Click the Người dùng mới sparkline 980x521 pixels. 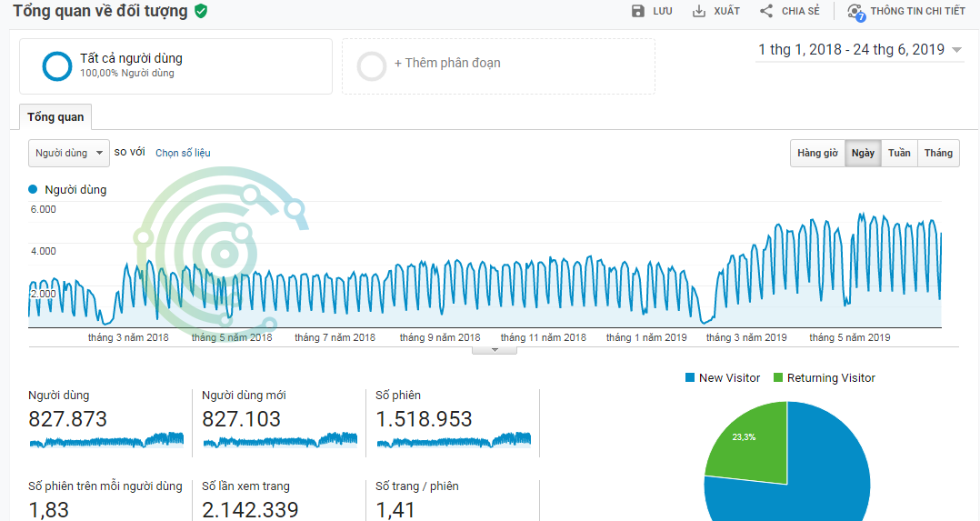tap(280, 440)
